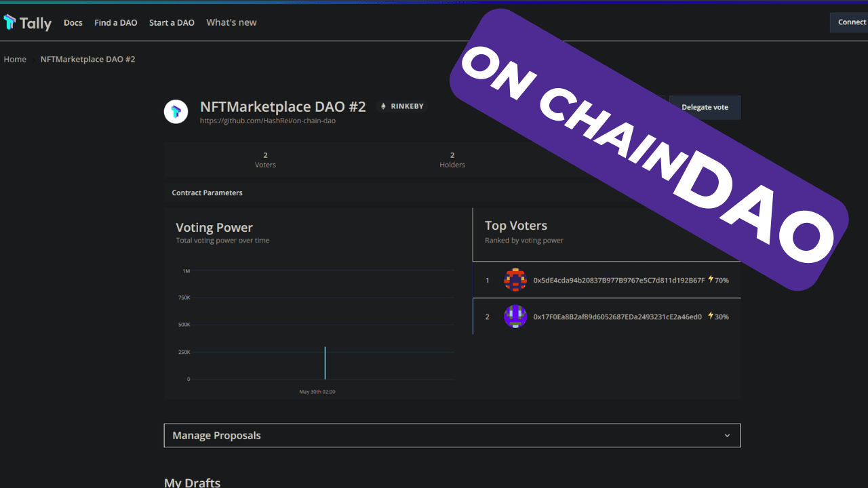This screenshot has height=488, width=868.
Task: Open Find a DAO page
Action: coord(116,22)
